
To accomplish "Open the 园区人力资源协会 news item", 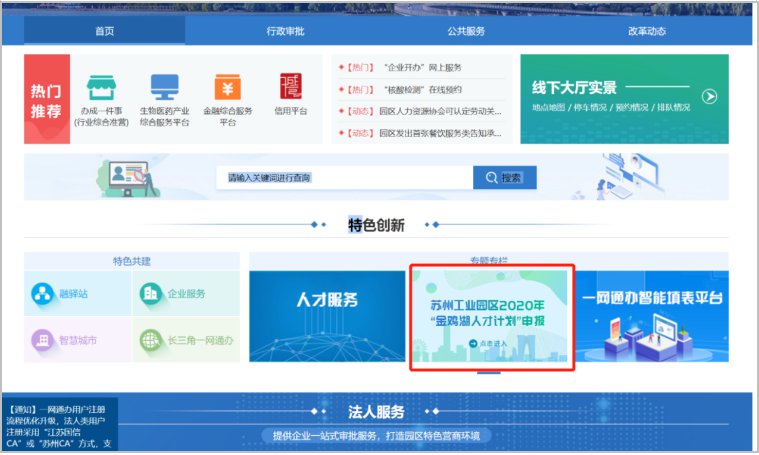I will click(440, 111).
